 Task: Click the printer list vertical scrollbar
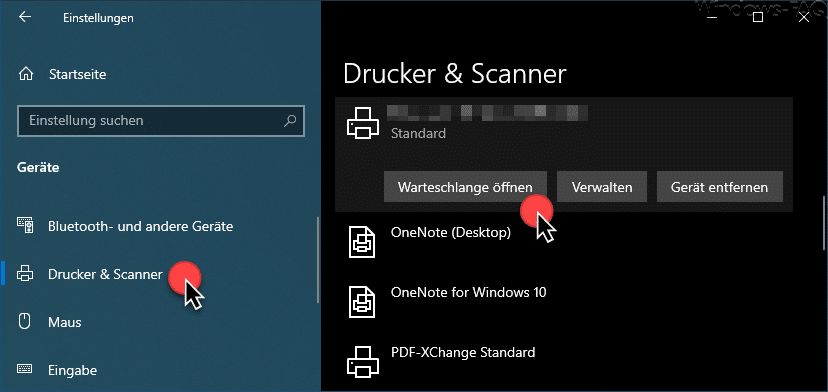pos(824,223)
